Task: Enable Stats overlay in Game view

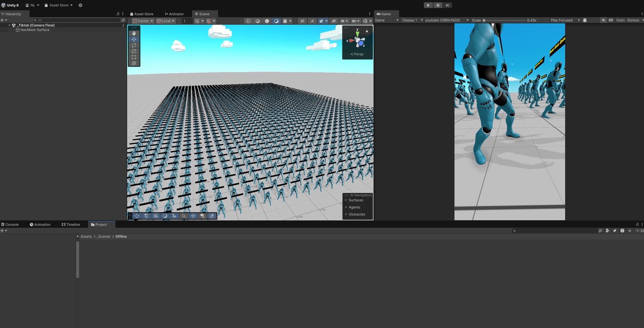Action: [621, 20]
